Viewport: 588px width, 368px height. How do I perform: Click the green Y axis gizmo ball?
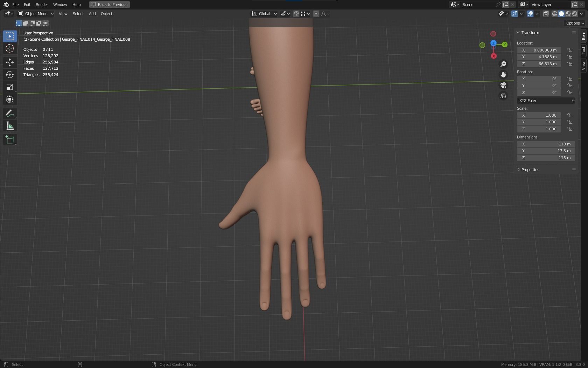pos(505,45)
